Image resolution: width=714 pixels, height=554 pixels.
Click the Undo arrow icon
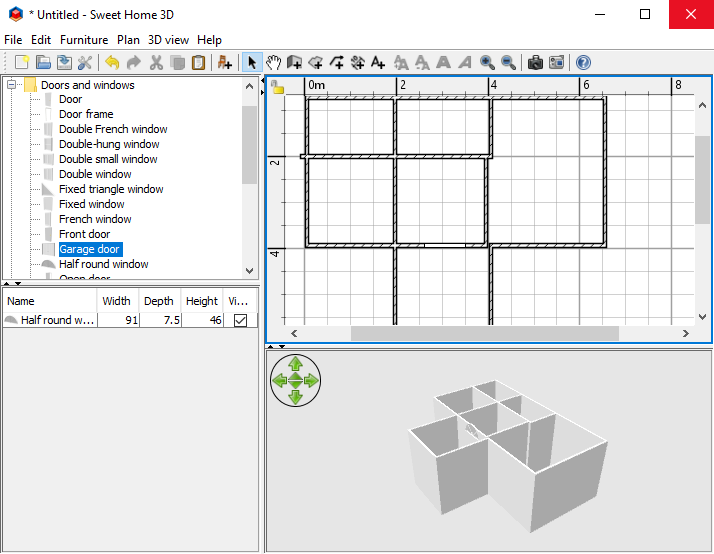(x=112, y=62)
